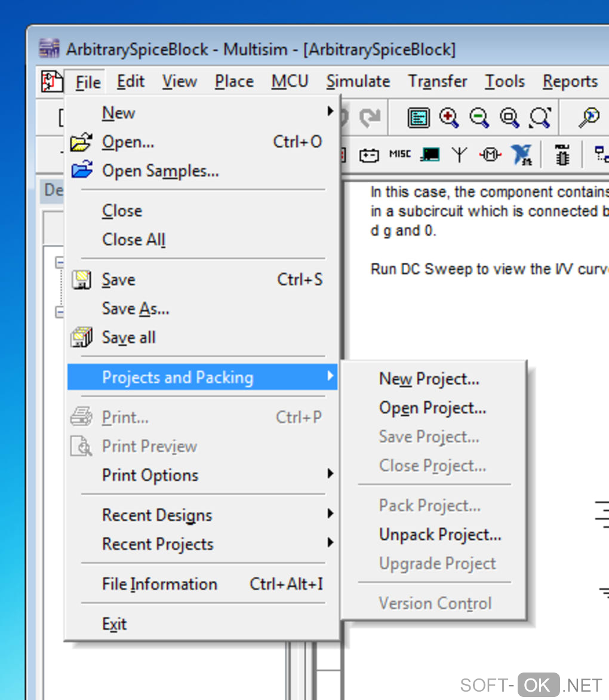The height and width of the screenshot is (700, 609).
Task: Click the greyed Print Preview entry
Action: pyautogui.click(x=202, y=446)
